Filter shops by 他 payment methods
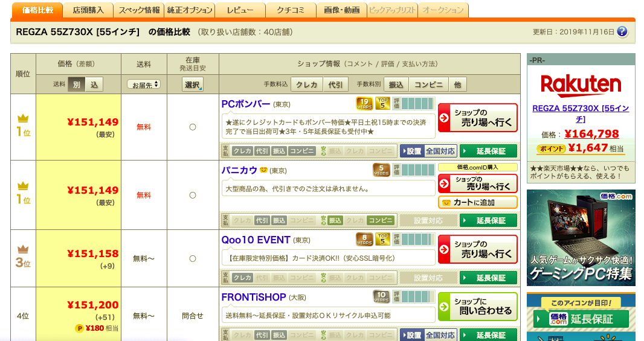 click(x=457, y=84)
